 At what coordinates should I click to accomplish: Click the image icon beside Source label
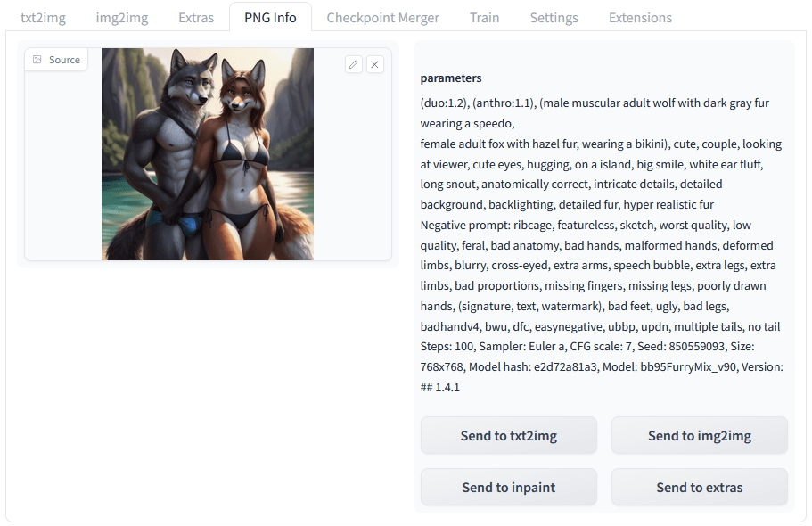pos(37,60)
